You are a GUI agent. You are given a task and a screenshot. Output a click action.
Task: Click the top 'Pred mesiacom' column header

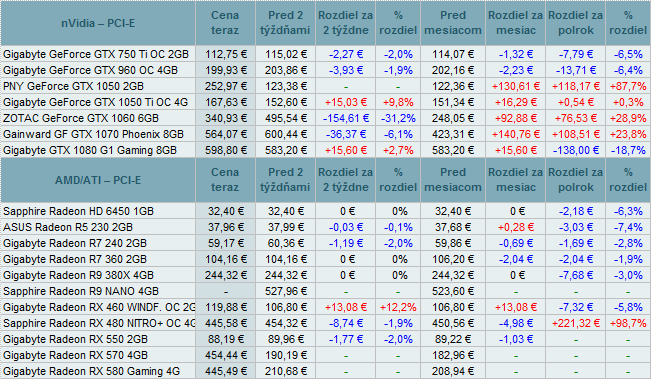click(x=453, y=23)
